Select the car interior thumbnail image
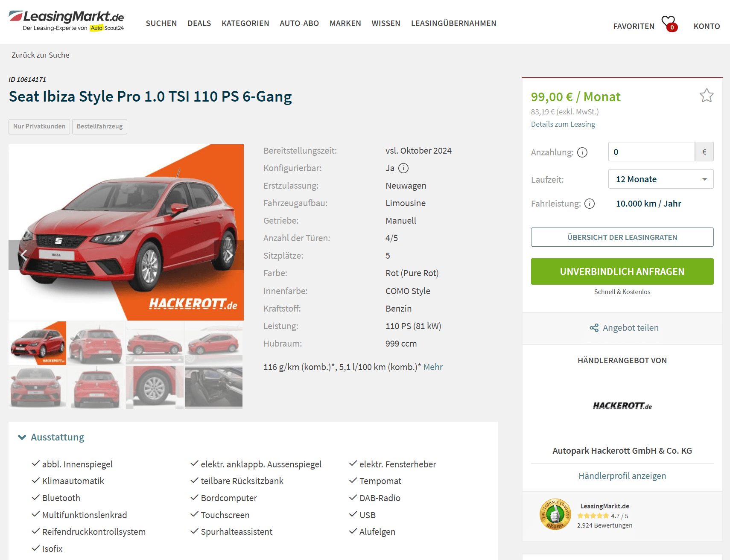Screen dimensions: 730x560 (213, 387)
